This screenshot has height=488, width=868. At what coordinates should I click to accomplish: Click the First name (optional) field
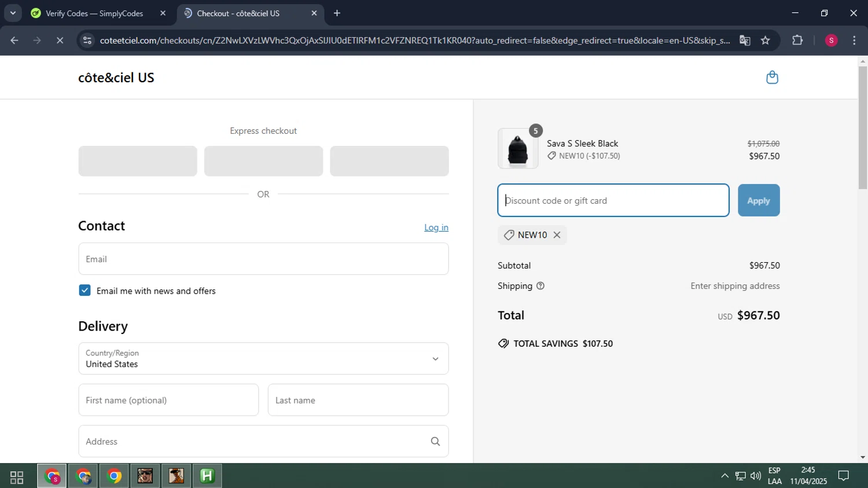(168, 400)
